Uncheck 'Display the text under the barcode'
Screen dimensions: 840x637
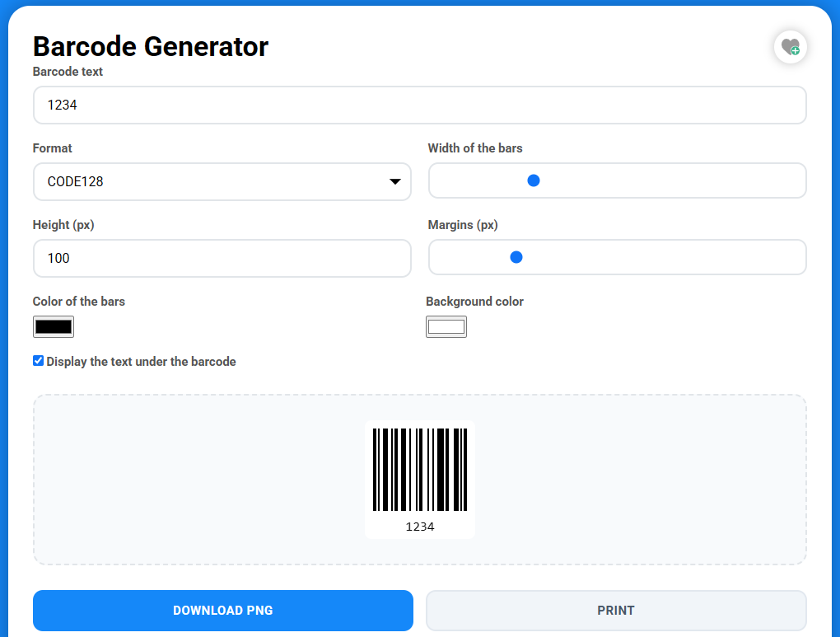38,360
